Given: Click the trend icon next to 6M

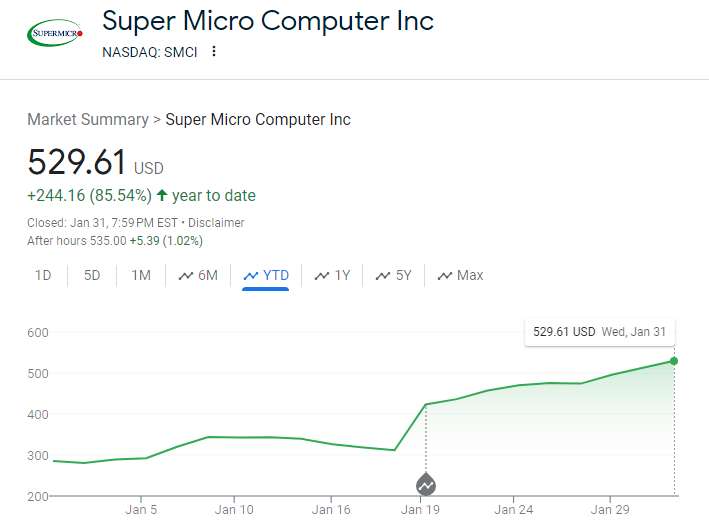Looking at the screenshot, I should 186,276.
